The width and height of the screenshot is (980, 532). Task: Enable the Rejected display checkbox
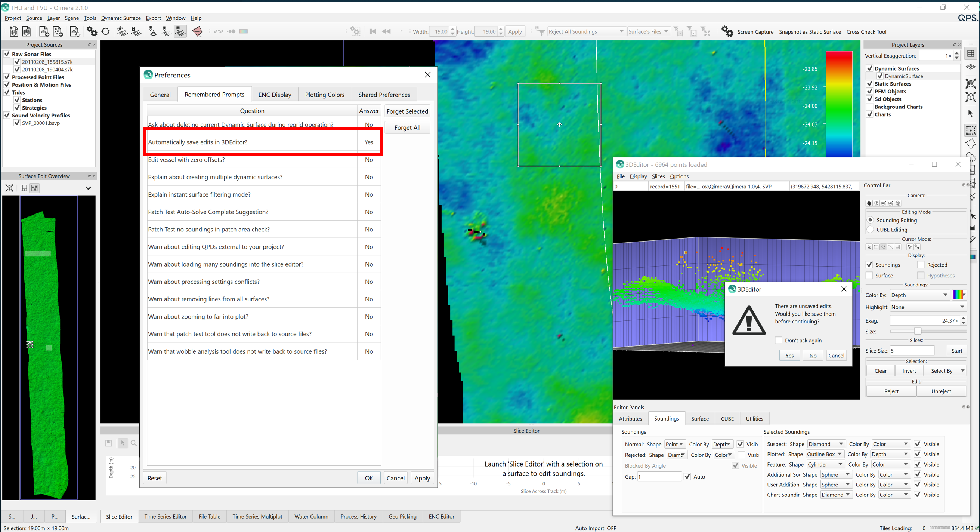coord(921,265)
